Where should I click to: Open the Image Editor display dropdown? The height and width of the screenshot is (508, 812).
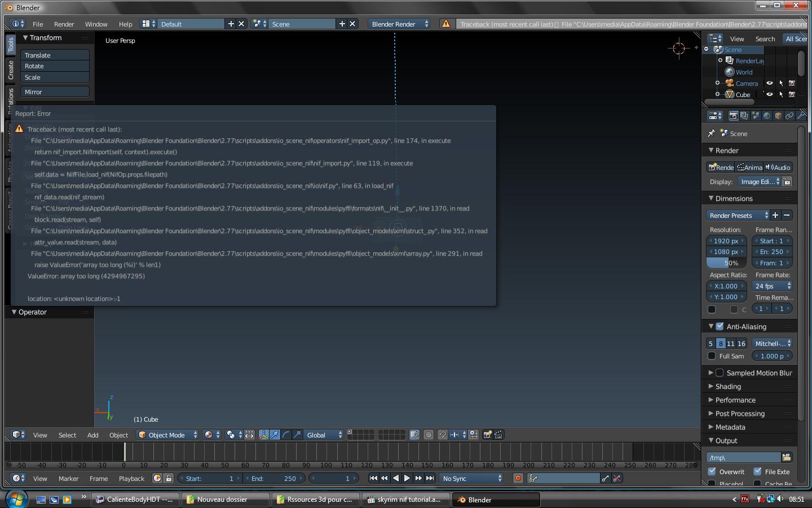(760, 181)
